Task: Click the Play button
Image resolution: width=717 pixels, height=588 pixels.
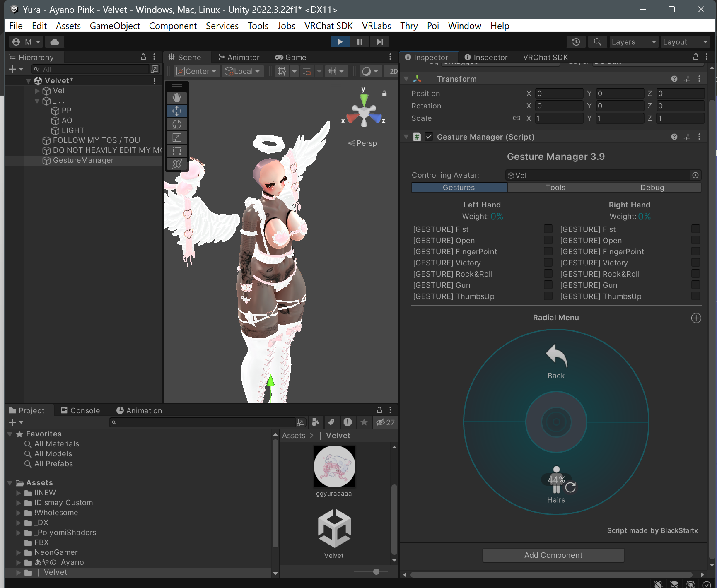Action: tap(340, 42)
